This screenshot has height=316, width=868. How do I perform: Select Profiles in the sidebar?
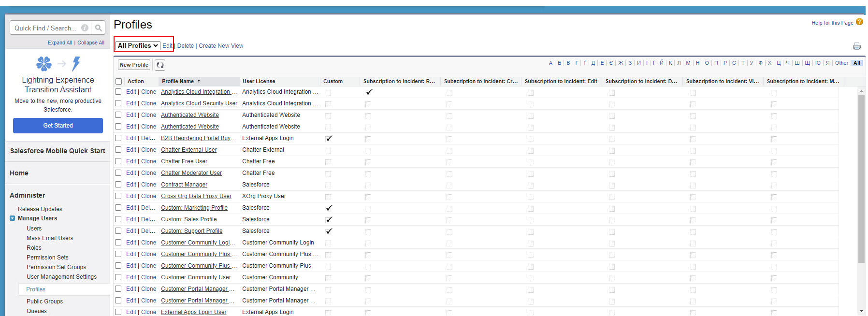[x=36, y=289]
